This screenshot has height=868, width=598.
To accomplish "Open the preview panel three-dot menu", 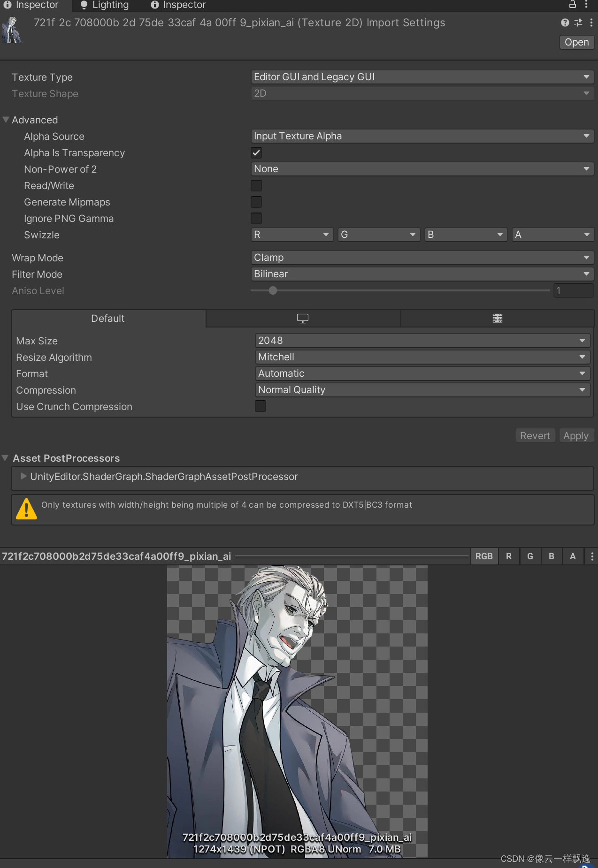I will pyautogui.click(x=592, y=556).
